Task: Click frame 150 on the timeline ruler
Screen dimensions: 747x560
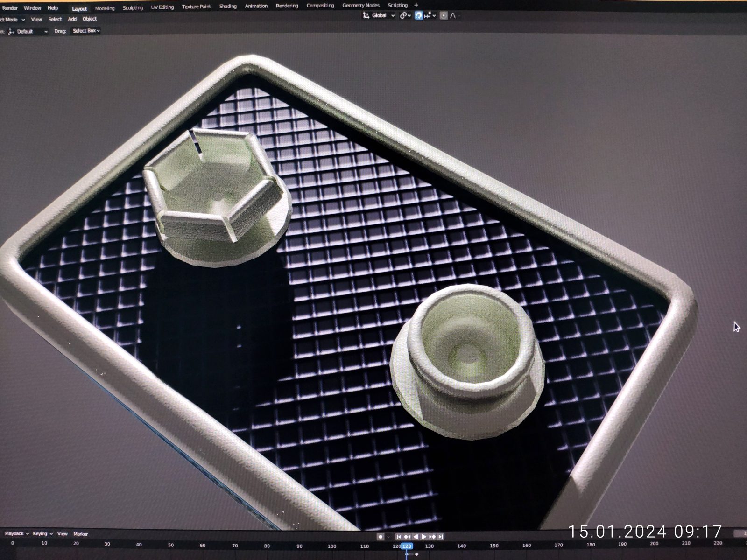Action: (493, 546)
